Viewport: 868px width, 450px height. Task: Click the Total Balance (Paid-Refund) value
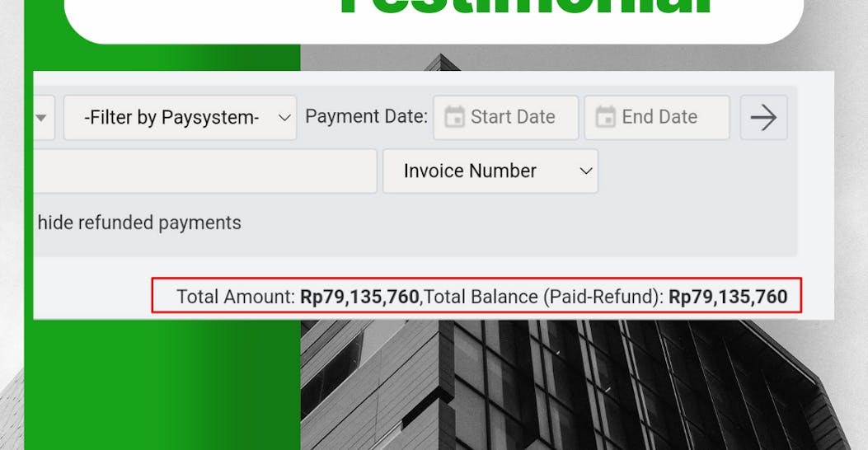click(727, 297)
